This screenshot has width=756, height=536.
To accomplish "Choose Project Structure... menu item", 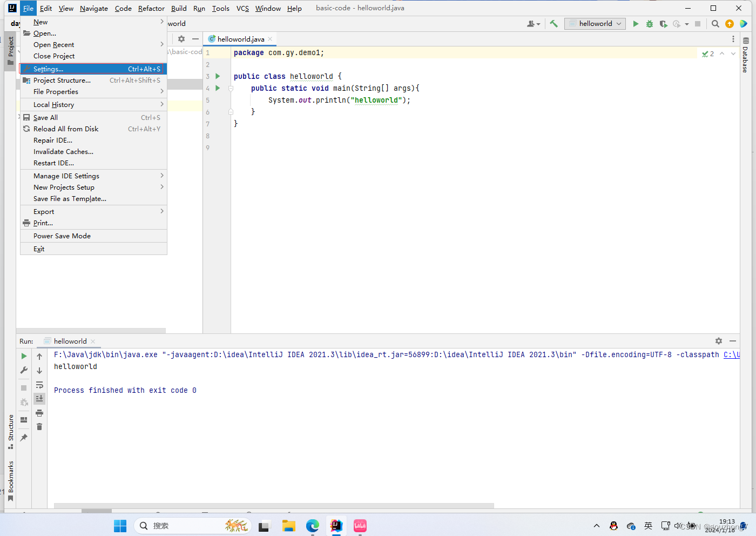I will (x=93, y=81).
